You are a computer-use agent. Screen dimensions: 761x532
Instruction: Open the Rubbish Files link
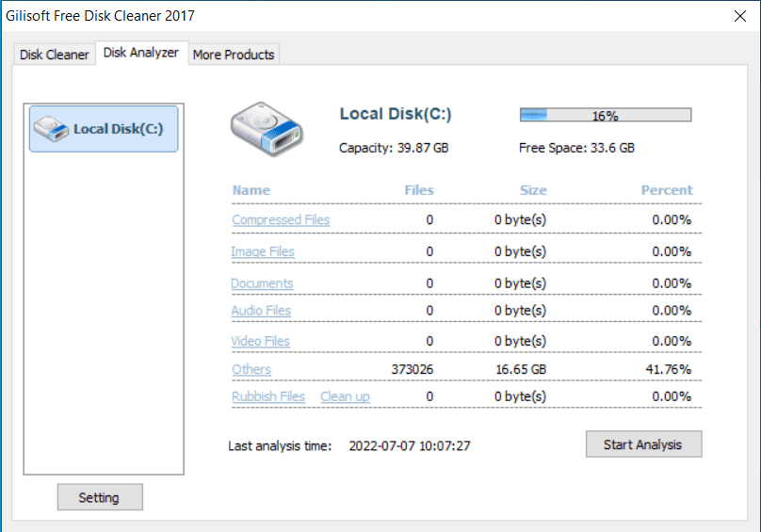pyautogui.click(x=267, y=396)
